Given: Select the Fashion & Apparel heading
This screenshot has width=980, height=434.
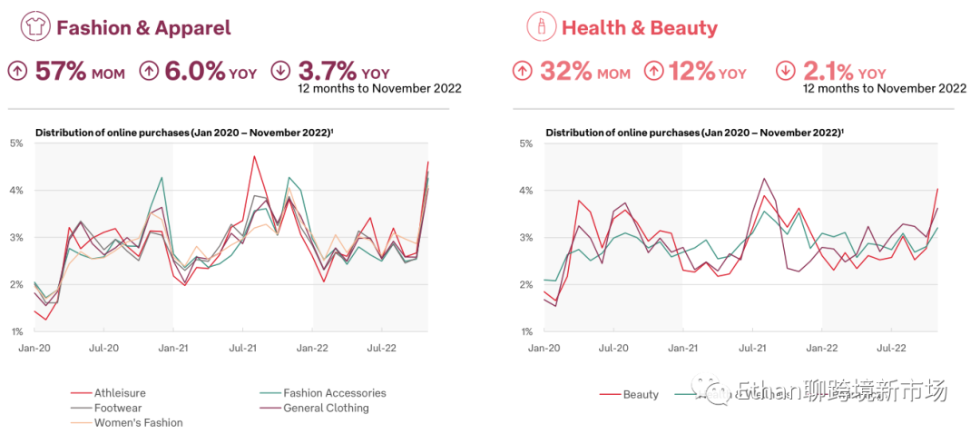Looking at the screenshot, I should (x=143, y=27).
